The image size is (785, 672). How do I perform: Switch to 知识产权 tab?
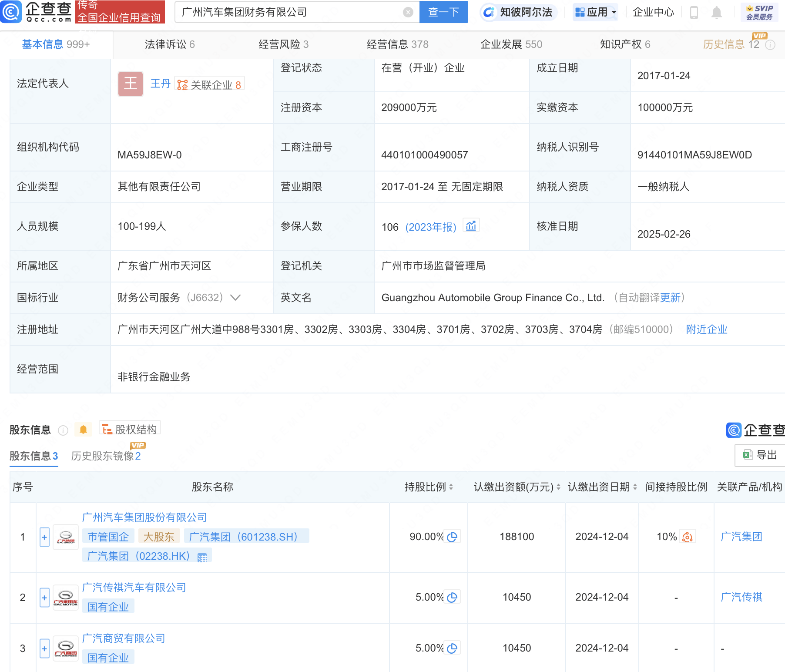[625, 44]
